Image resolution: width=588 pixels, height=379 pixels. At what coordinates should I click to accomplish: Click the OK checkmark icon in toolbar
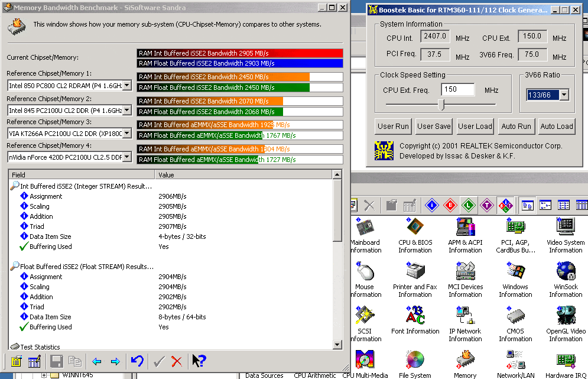click(x=159, y=361)
